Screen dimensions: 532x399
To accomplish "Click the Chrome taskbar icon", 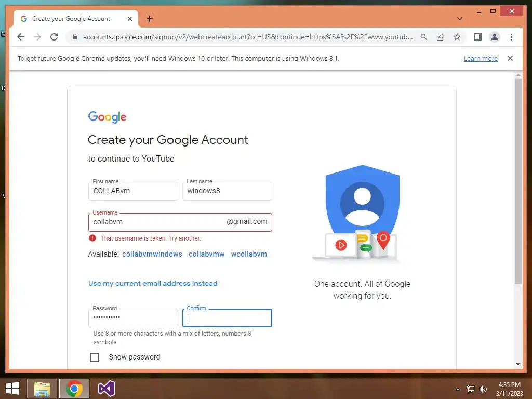I will coord(74,389).
